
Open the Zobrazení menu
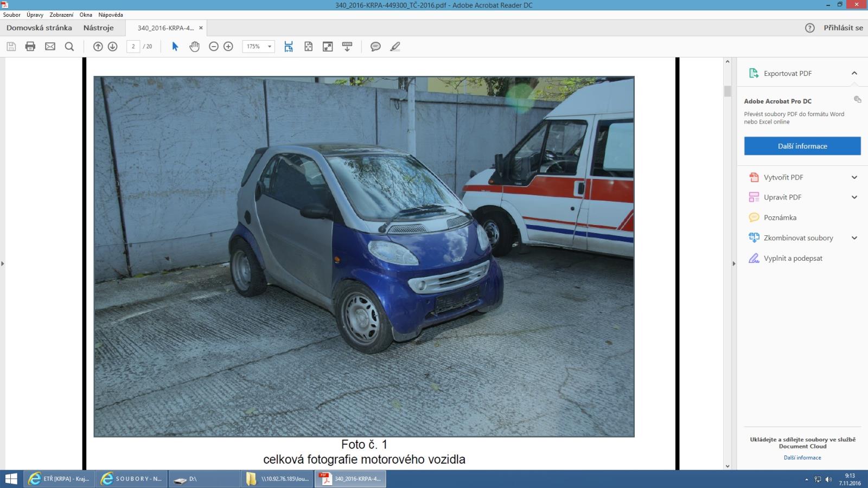point(61,15)
